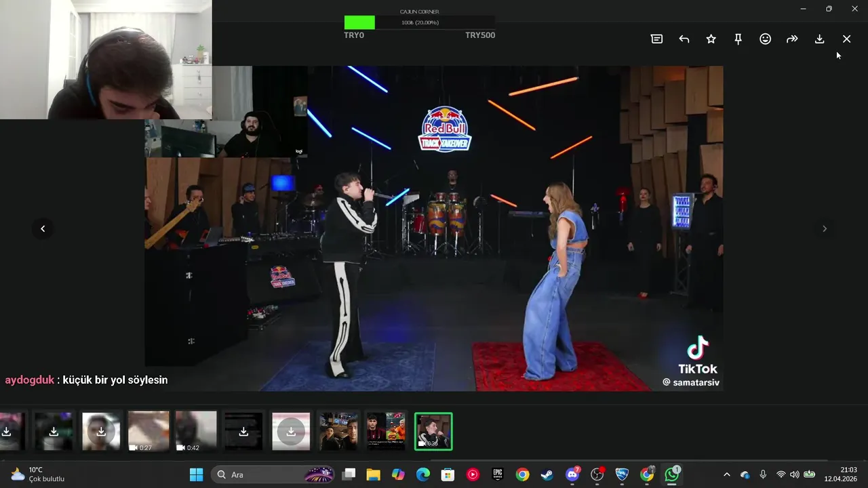This screenshot has width=868, height=488.
Task: Download the blurred face thumbnail with circle
Action: coord(101,431)
